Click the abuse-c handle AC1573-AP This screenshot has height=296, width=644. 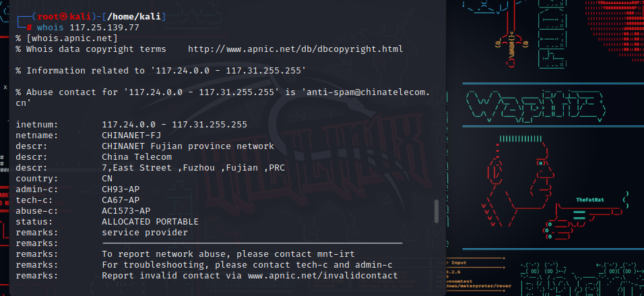(126, 210)
